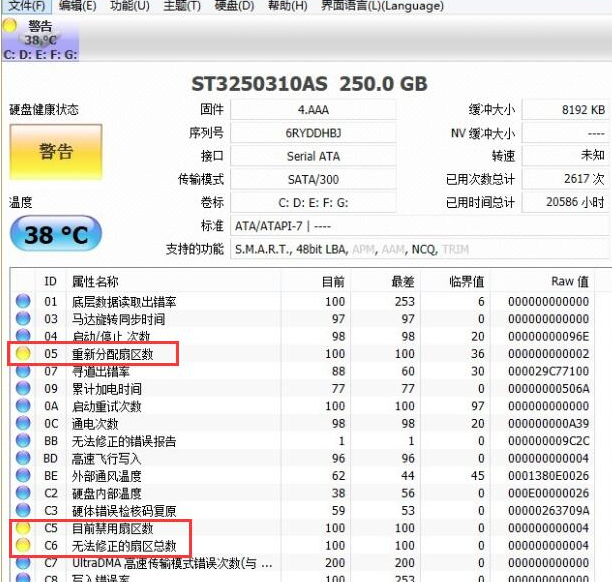Click the buffer size field 8192 KB
The image size is (612, 582).
(x=566, y=110)
